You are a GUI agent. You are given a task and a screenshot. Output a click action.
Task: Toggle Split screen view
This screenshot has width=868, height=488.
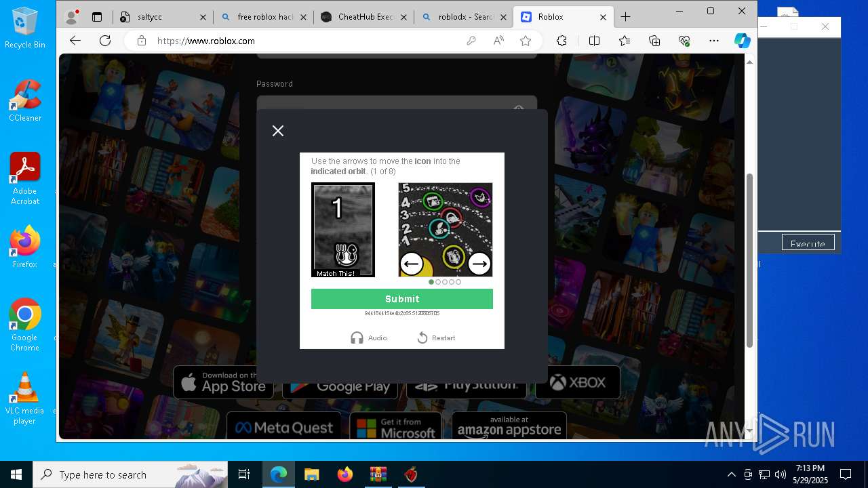pos(595,41)
